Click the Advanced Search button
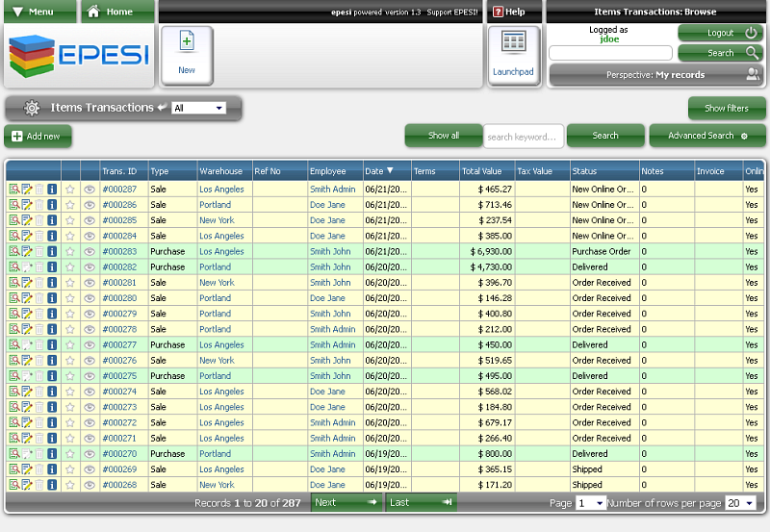Image resolution: width=770 pixels, height=532 pixels. [707, 136]
